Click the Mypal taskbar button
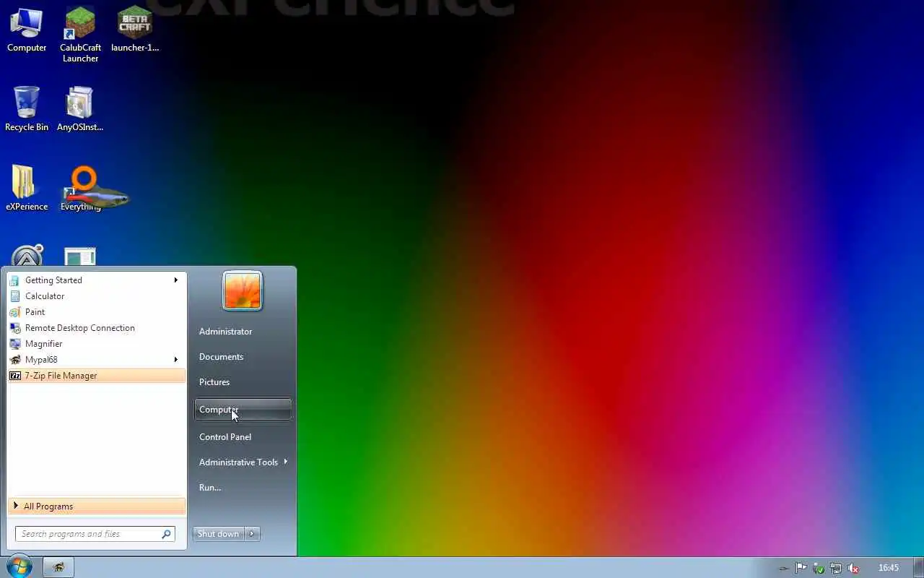Viewport: 924px width, 578px height. [58, 568]
